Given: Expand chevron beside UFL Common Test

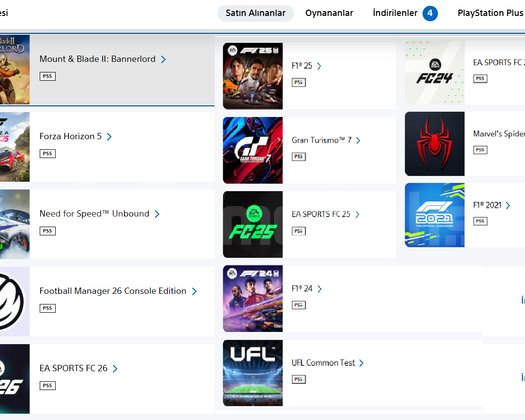Looking at the screenshot, I should [361, 363].
